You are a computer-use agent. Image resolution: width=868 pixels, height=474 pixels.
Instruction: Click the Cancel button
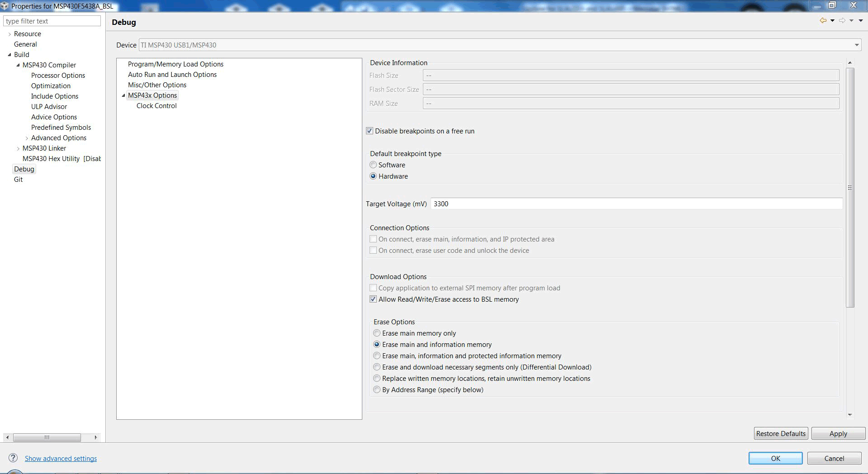pyautogui.click(x=834, y=458)
